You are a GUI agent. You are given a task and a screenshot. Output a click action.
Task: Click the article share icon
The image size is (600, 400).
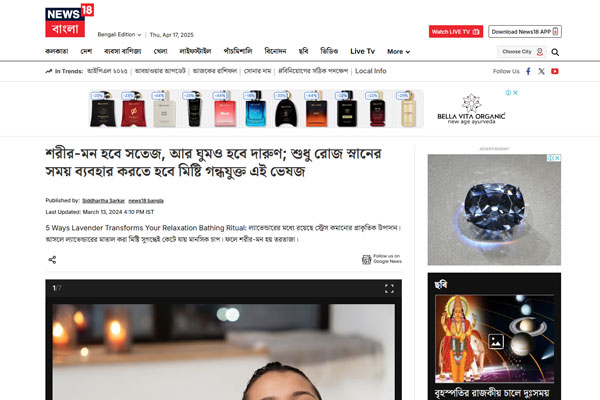tap(52, 260)
